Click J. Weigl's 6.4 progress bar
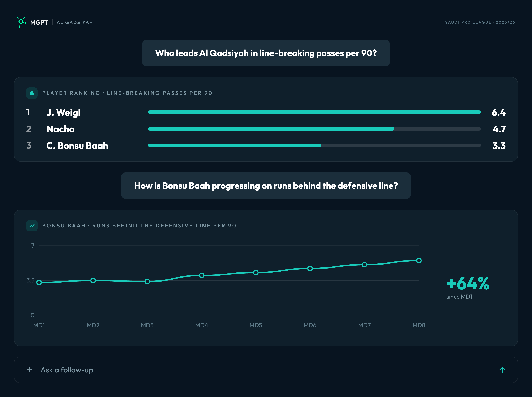The image size is (532, 397). [x=314, y=112]
